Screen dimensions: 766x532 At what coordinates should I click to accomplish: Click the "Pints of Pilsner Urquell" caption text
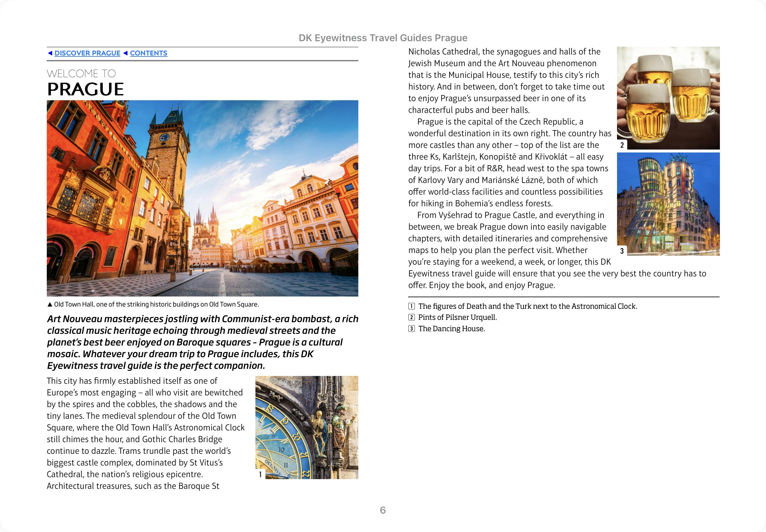click(458, 317)
